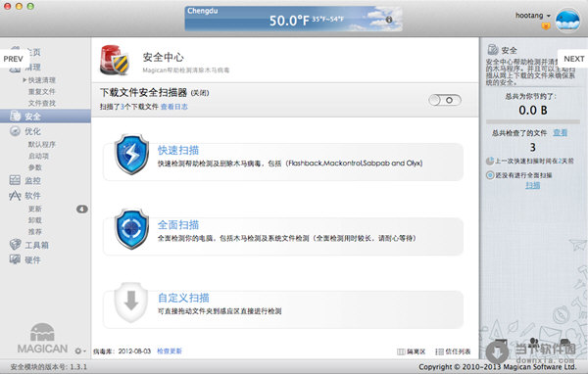Screen dimensions: 588x374
Task: Click the 查看日志 link
Action: (x=174, y=107)
